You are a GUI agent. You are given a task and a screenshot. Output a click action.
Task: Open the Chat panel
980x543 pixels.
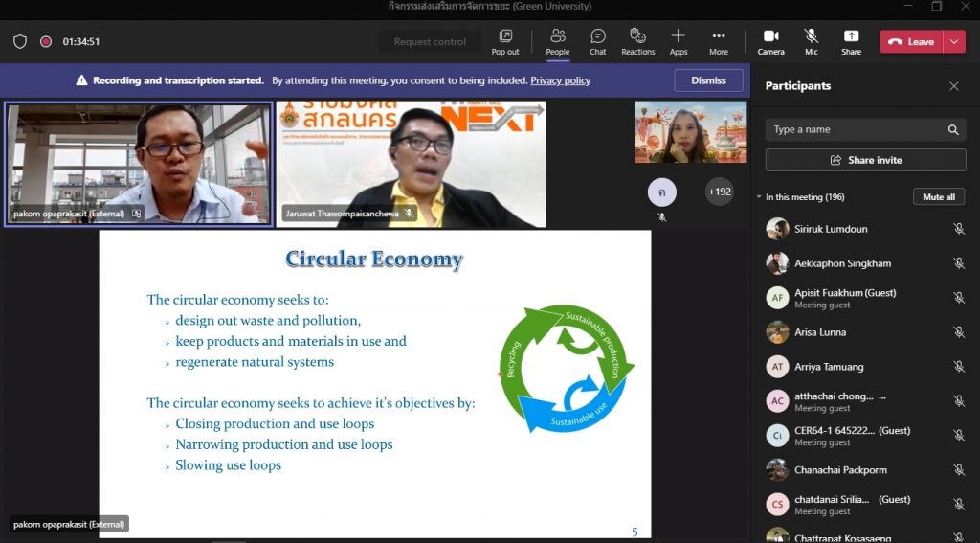coord(597,41)
